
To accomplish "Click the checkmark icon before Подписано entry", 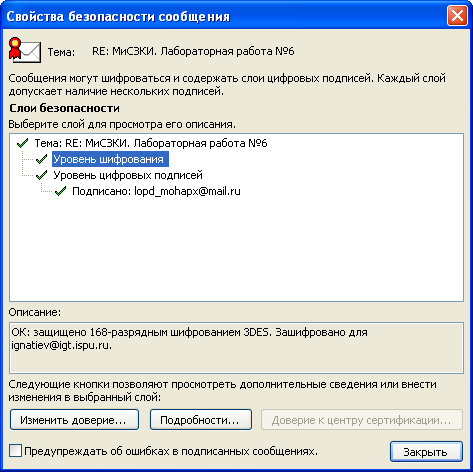I will pyautogui.click(x=60, y=191).
